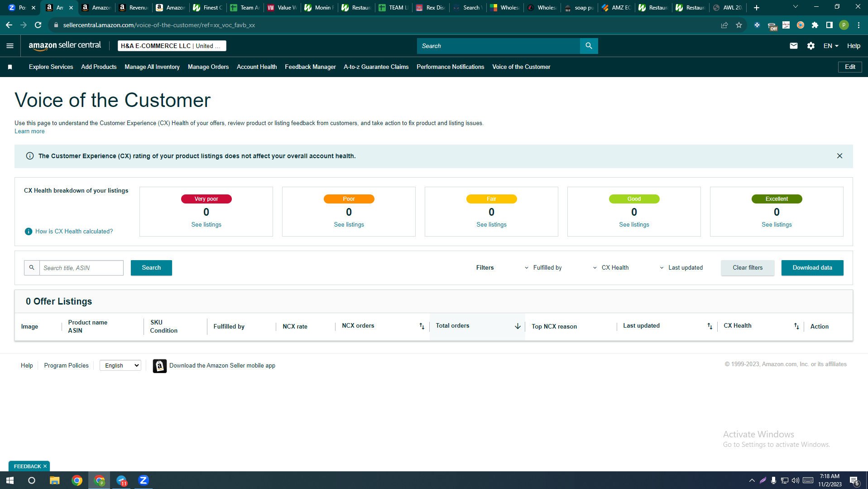Open the Windows notification center

[854, 481]
